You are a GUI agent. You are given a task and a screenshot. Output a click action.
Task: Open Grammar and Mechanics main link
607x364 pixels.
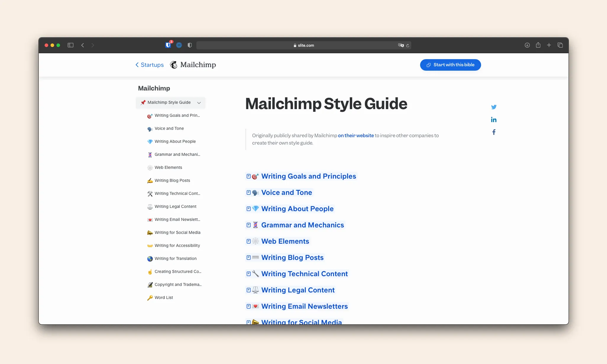[x=302, y=225]
